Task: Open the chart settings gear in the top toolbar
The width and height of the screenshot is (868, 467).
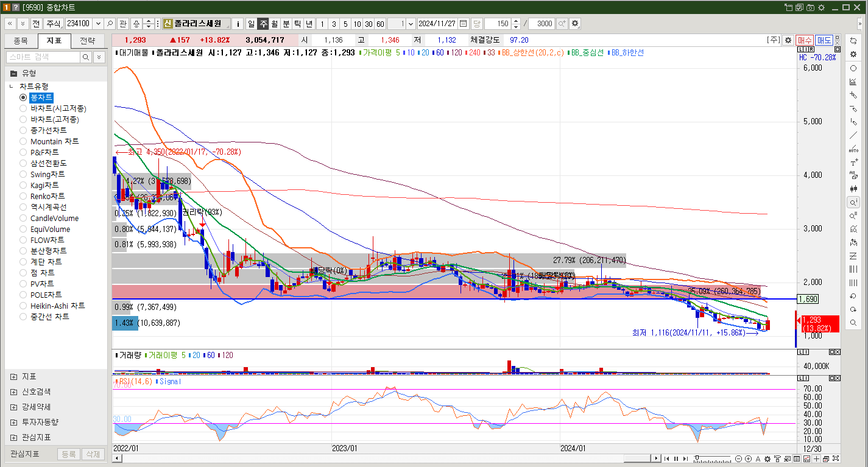Action: pos(575,24)
